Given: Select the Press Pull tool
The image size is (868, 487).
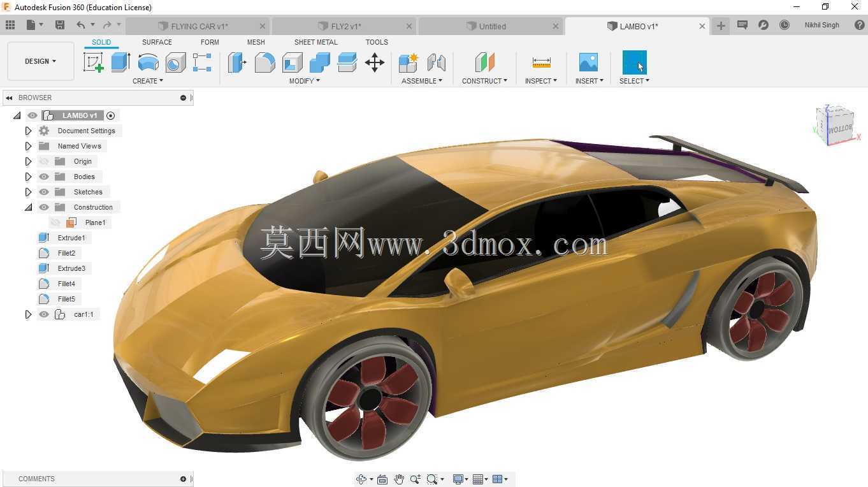Looking at the screenshot, I should coord(237,62).
